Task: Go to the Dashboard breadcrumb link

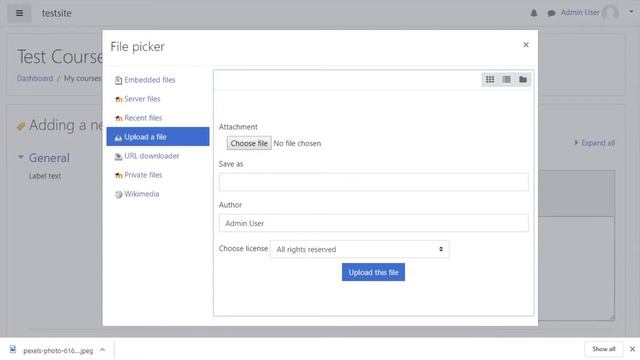Action: click(35, 78)
